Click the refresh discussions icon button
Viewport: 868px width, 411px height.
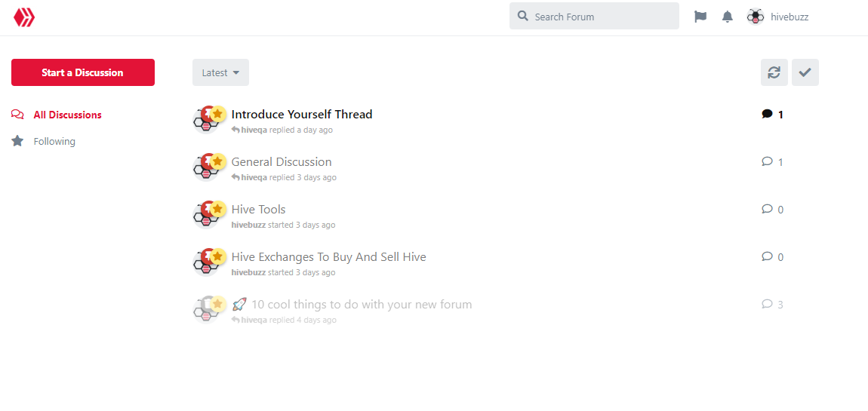(x=774, y=72)
